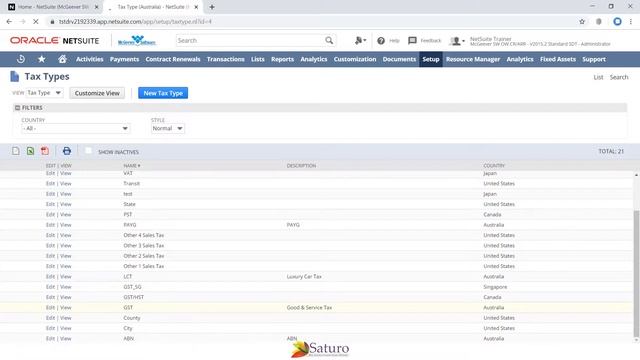The image size is (640, 360).
Task: Open the Feedback speech bubble icon
Action: tap(412, 40)
